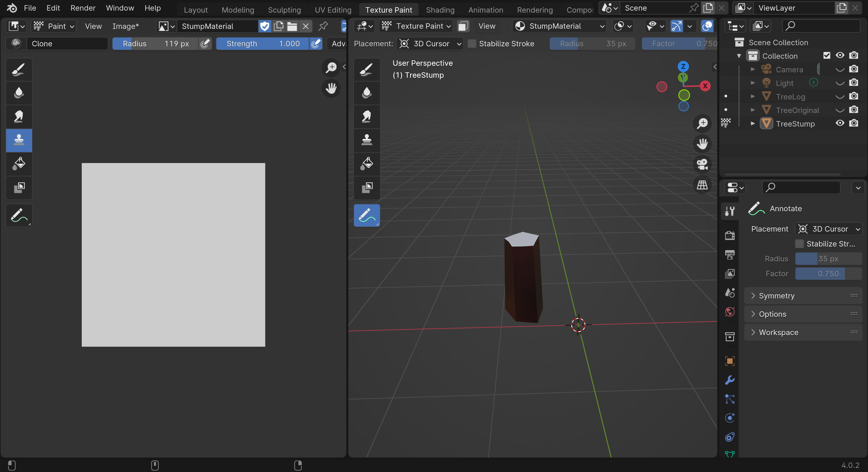Switch to the Shading workspace tab

click(440, 10)
